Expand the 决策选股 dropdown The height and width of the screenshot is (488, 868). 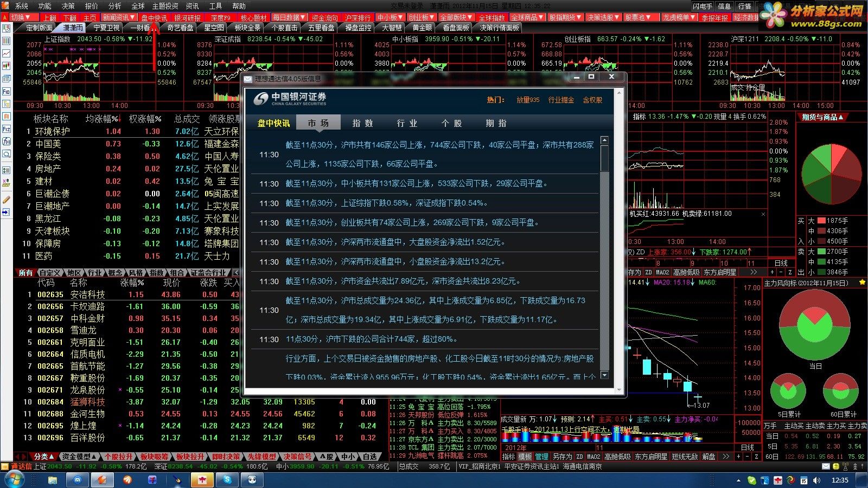click(603, 17)
